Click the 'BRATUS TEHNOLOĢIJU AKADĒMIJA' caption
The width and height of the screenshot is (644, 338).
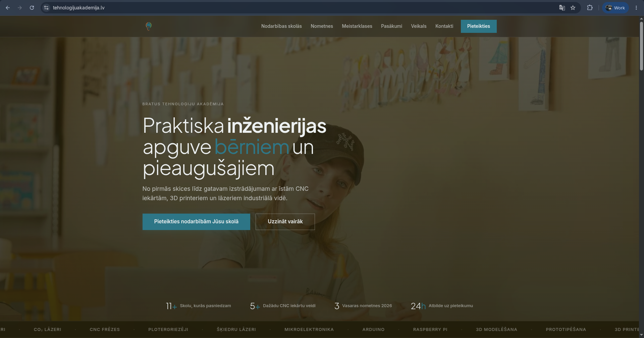click(x=183, y=104)
